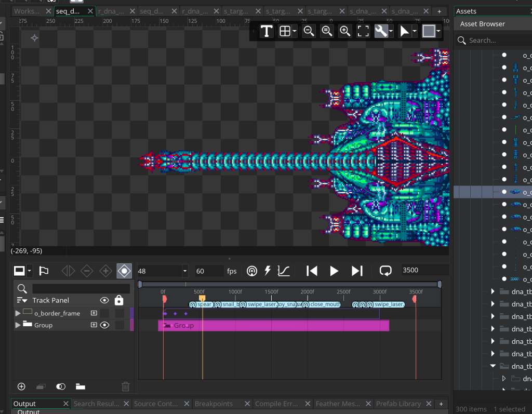532x414 pixels.
Task: Expand the o_border_frame track
Action: pos(18,313)
